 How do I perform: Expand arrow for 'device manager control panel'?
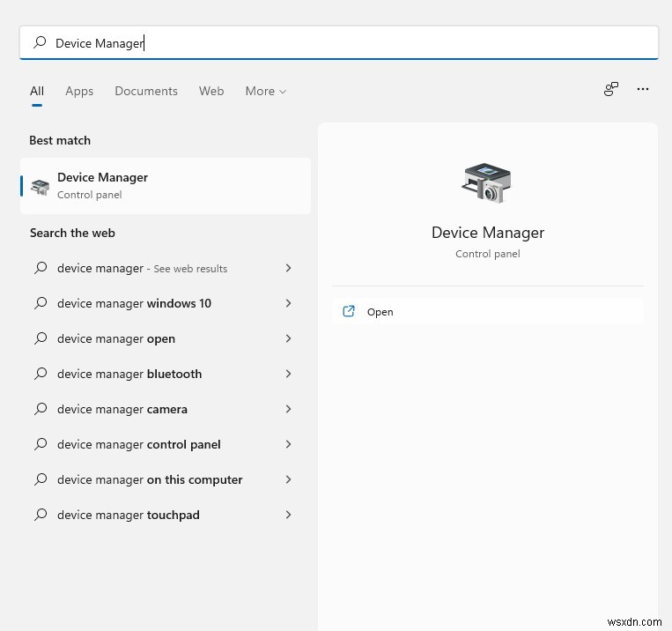coord(288,444)
